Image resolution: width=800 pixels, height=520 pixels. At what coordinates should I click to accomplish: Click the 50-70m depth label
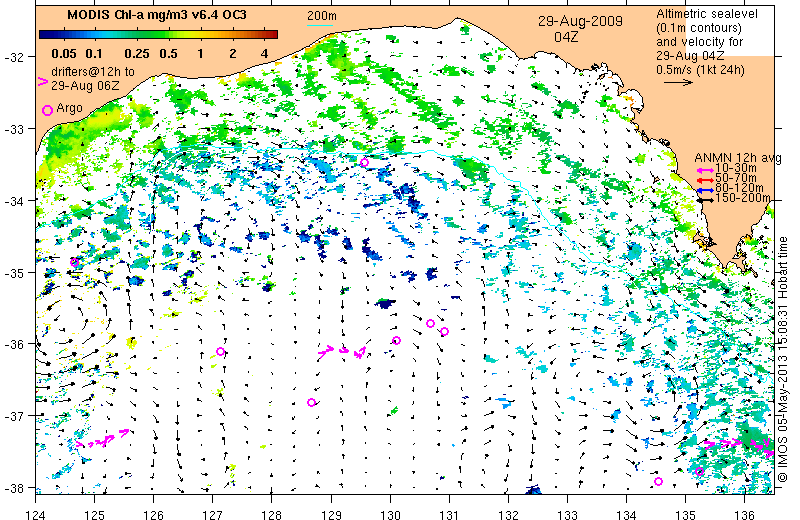[x=737, y=178]
